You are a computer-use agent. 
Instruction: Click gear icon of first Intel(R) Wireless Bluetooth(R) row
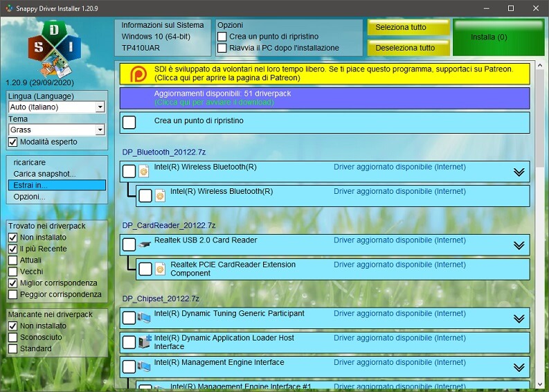[143, 171]
